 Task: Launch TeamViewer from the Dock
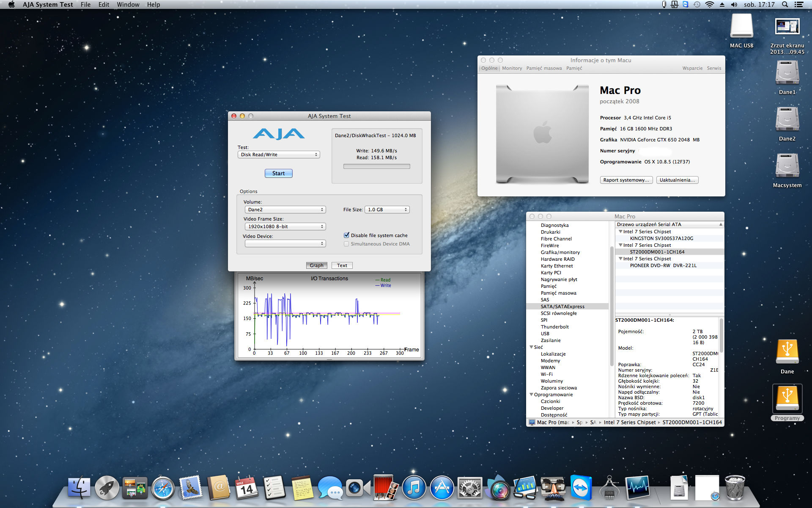coord(581,488)
